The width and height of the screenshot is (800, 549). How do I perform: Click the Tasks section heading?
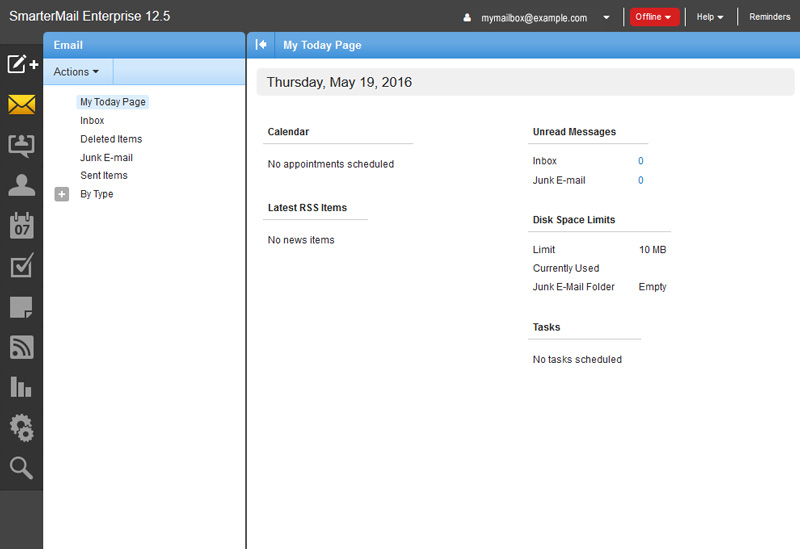tap(546, 328)
